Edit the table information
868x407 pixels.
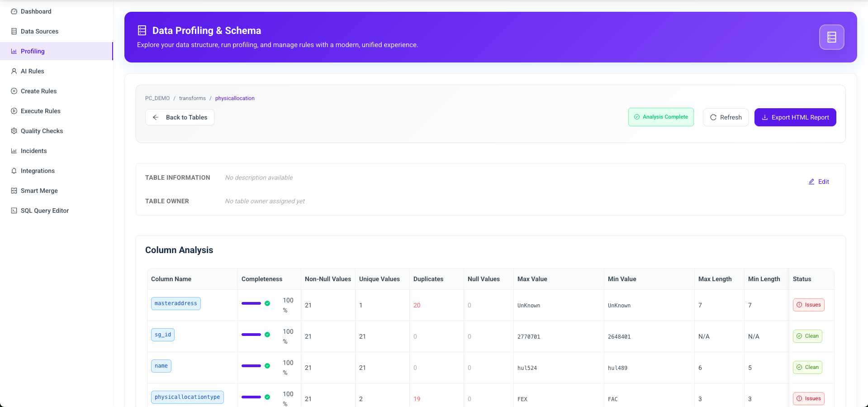819,182
